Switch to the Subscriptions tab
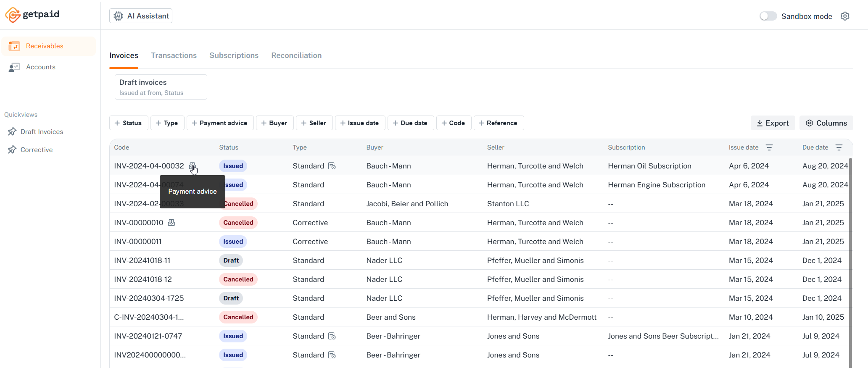Screen dimensions: 868x368 coord(234,55)
